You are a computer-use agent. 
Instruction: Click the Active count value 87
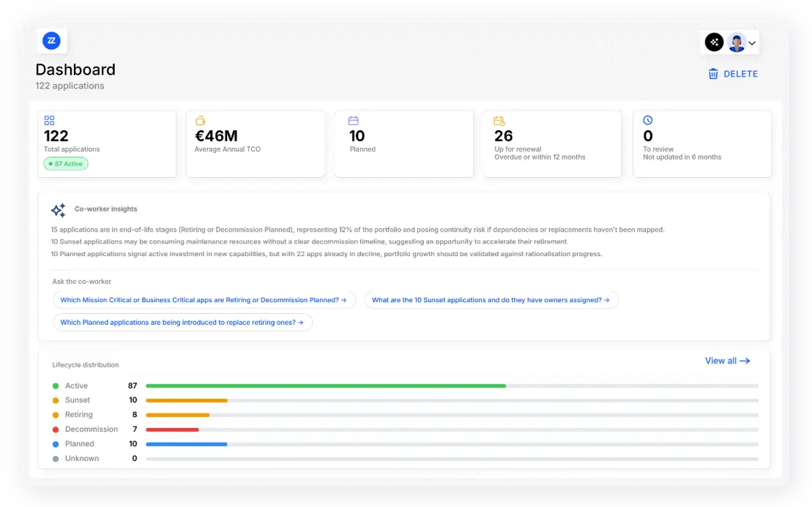pos(133,386)
